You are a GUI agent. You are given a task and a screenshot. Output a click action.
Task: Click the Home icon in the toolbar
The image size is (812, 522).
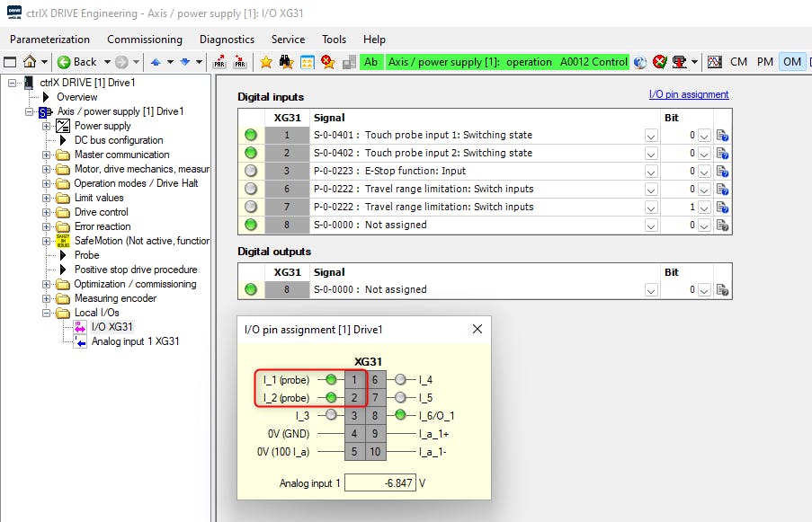(x=30, y=62)
